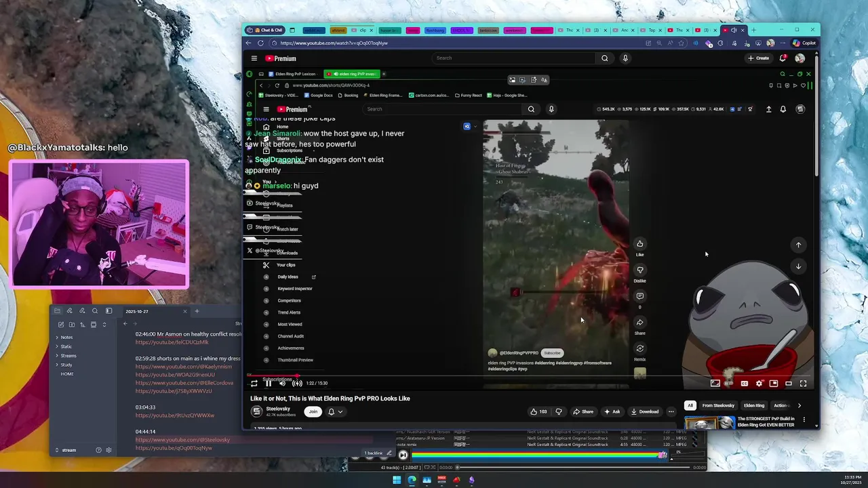
Task: Start voice search with microphone icon
Action: coord(625,58)
